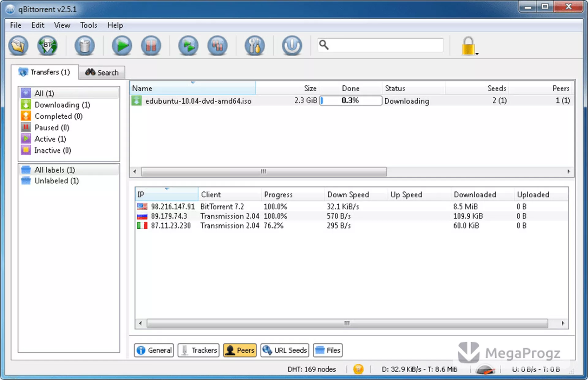Open the Tools menu
This screenshot has height=380, width=588.
(89, 25)
